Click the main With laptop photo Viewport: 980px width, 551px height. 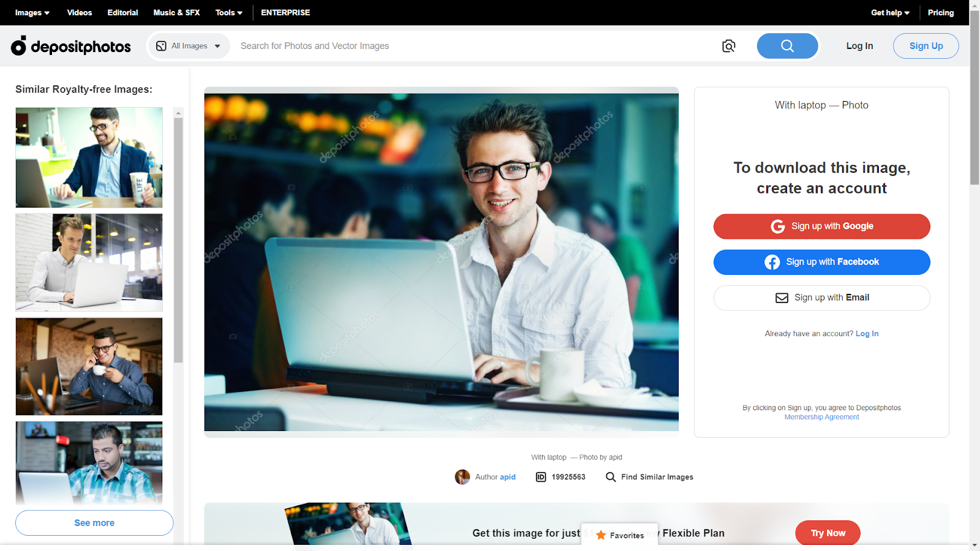[442, 262]
